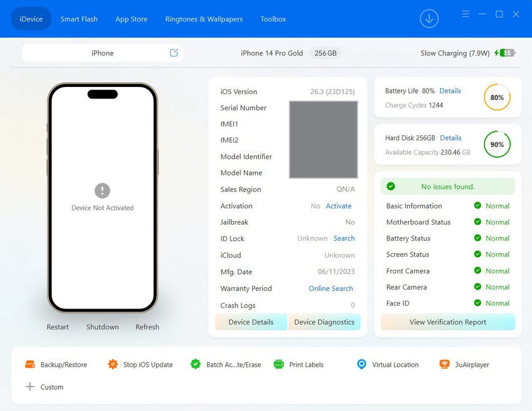Click the Device Details button

click(x=251, y=322)
